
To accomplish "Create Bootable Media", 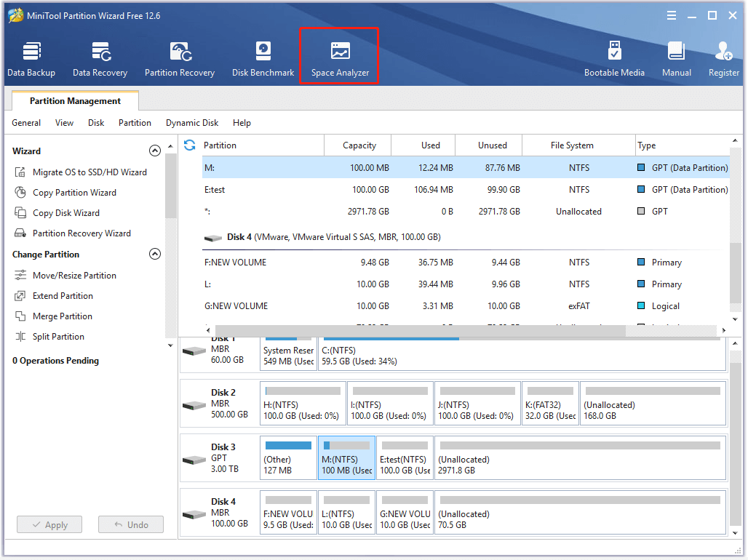I will pyautogui.click(x=614, y=59).
